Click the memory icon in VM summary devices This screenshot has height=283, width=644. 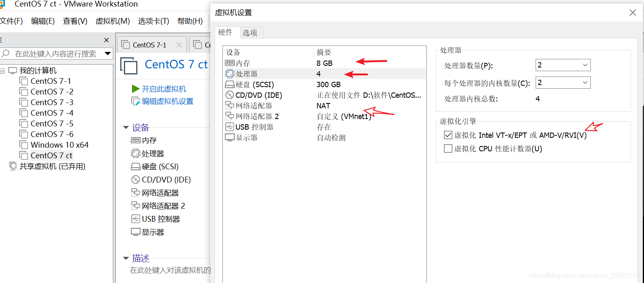pos(135,140)
